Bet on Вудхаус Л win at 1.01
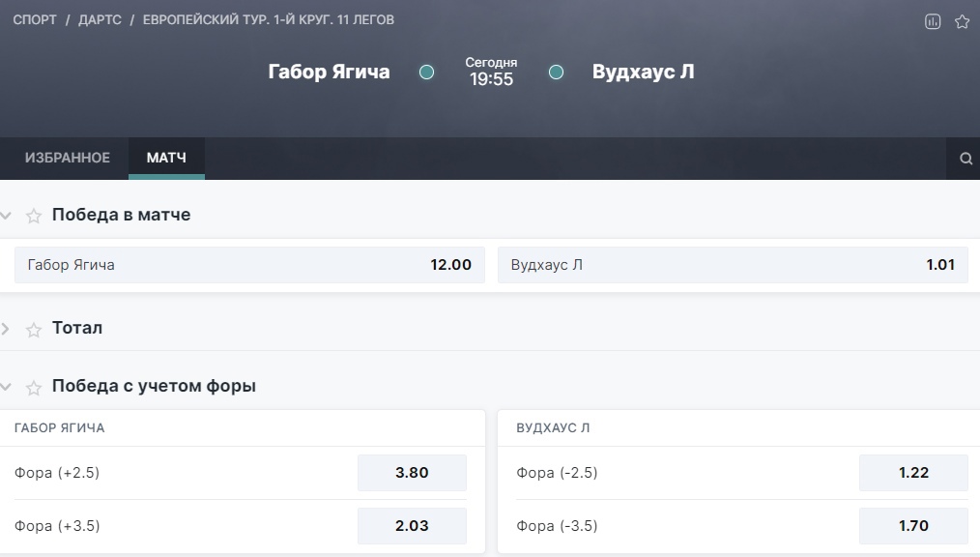 pyautogui.click(x=733, y=265)
